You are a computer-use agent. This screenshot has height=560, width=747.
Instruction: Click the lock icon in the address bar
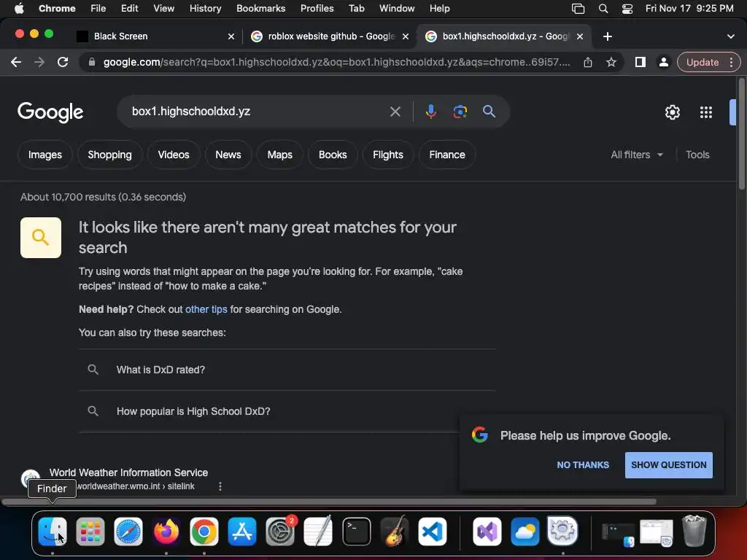click(x=91, y=62)
